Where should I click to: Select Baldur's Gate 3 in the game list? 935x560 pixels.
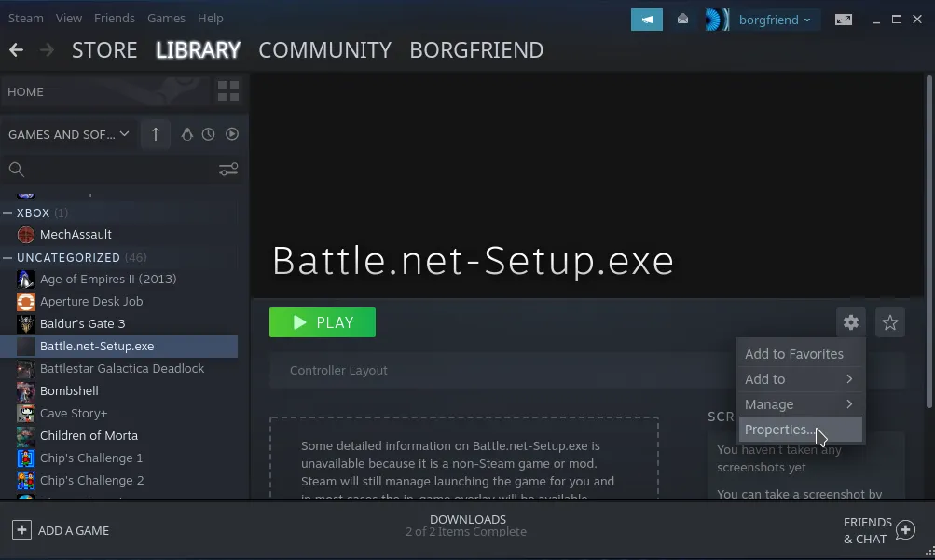(x=82, y=323)
